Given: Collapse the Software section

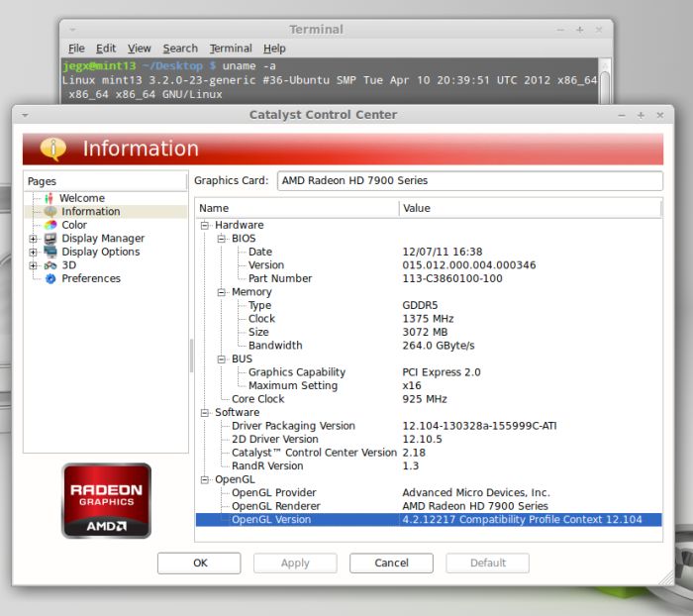Looking at the screenshot, I should (205, 413).
